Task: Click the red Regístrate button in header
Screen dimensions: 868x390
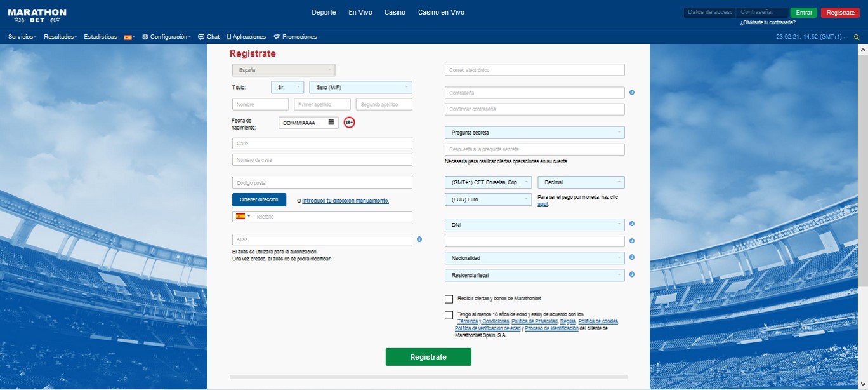Action: tap(840, 13)
